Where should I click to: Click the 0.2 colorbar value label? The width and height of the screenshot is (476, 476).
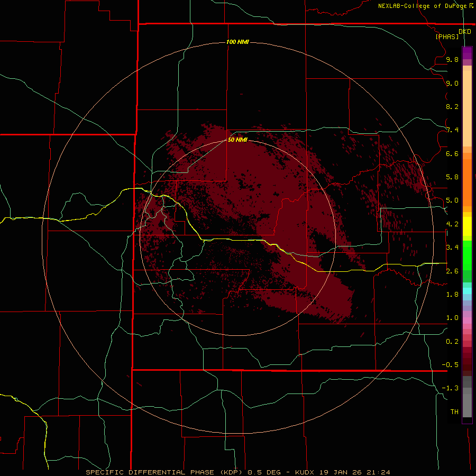[x=452, y=342]
